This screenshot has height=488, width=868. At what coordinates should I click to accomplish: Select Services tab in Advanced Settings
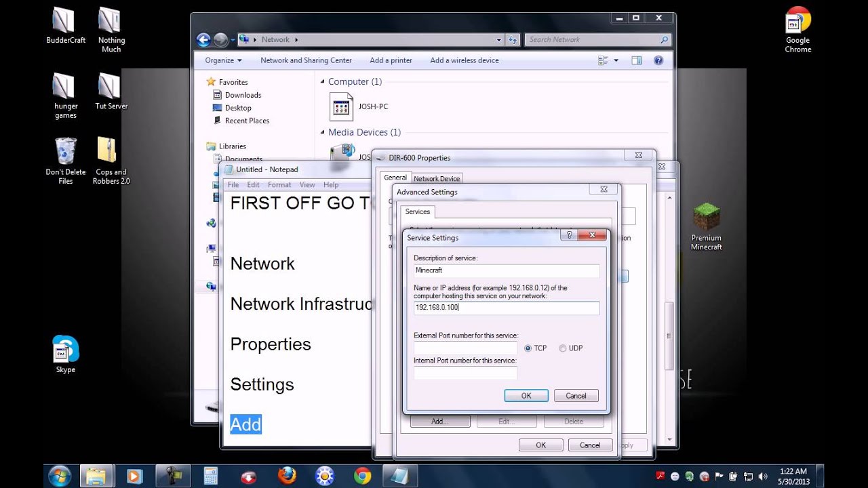pyautogui.click(x=418, y=212)
